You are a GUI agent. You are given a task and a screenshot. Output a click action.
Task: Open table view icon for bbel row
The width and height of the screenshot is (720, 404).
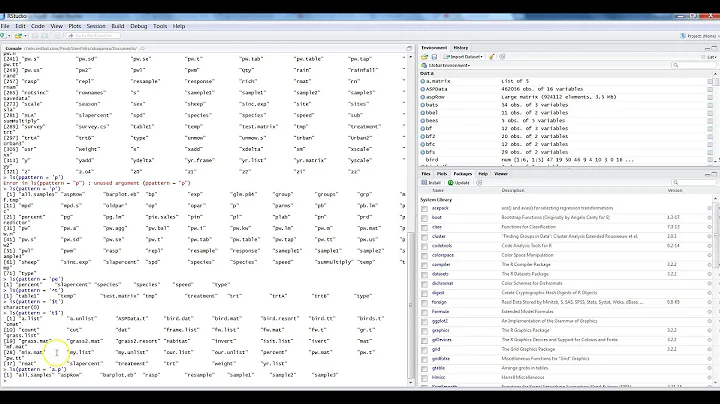coord(710,112)
